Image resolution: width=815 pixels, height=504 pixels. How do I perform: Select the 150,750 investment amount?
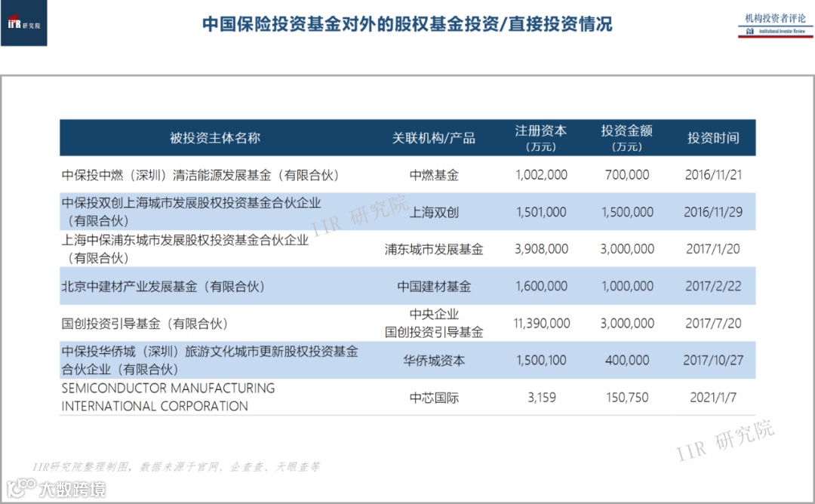coord(627,398)
